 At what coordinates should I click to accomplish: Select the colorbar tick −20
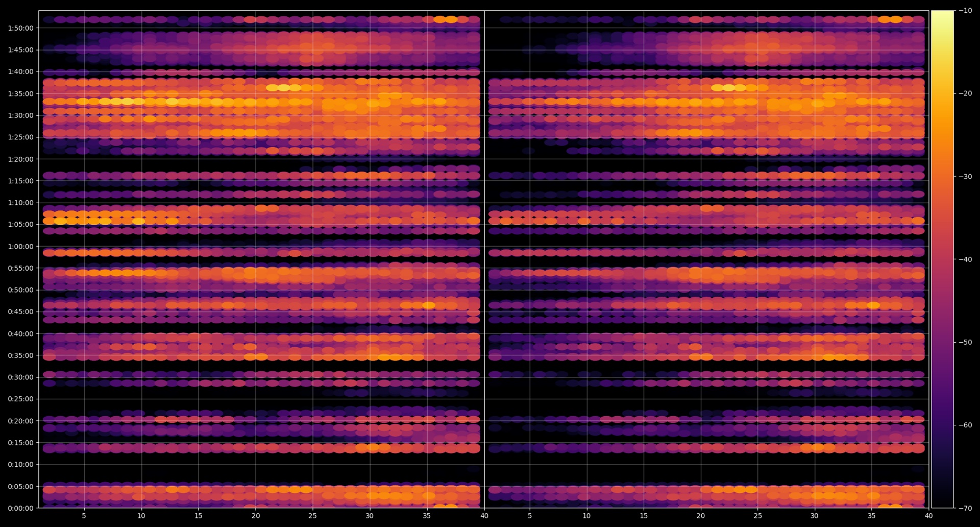(965, 93)
